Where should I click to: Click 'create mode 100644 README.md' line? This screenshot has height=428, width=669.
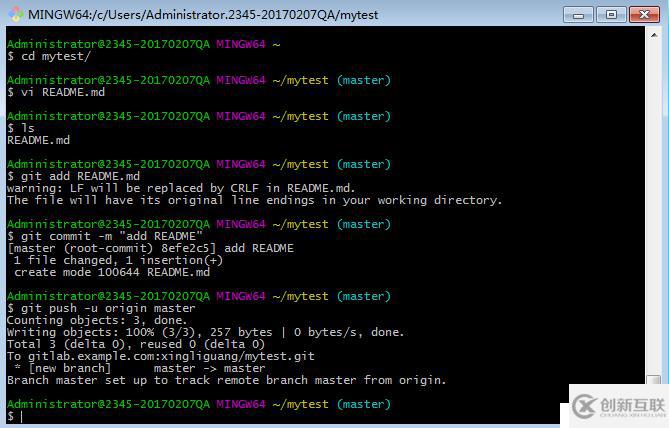pyautogui.click(x=112, y=272)
